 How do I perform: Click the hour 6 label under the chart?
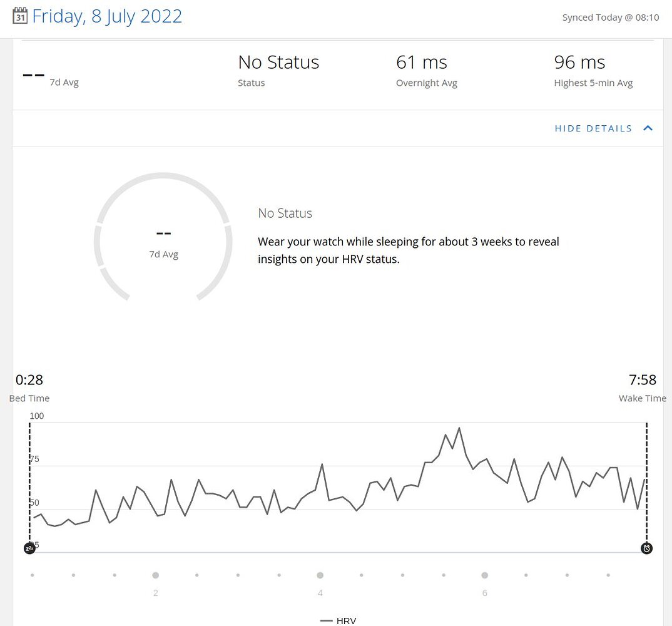point(484,592)
